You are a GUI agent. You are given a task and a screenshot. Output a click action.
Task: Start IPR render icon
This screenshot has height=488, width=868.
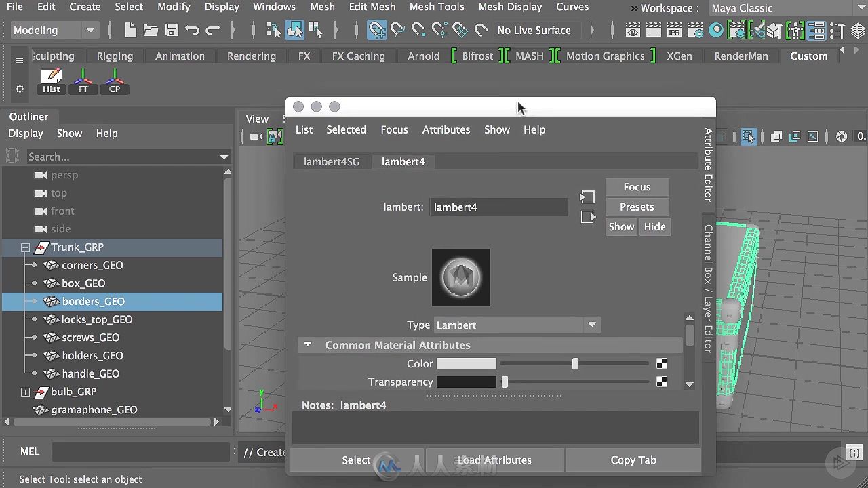point(674,30)
